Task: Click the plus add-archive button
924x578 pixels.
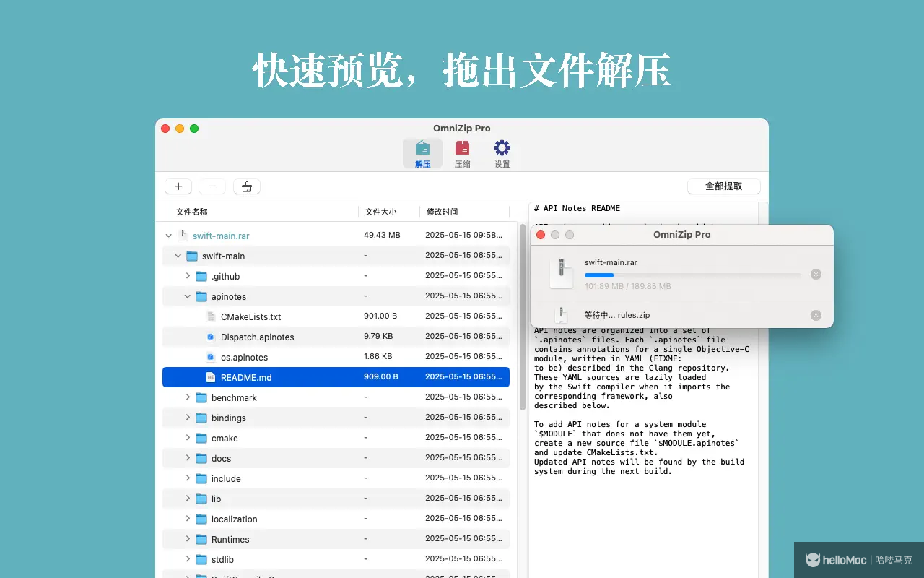Action: pyautogui.click(x=178, y=186)
